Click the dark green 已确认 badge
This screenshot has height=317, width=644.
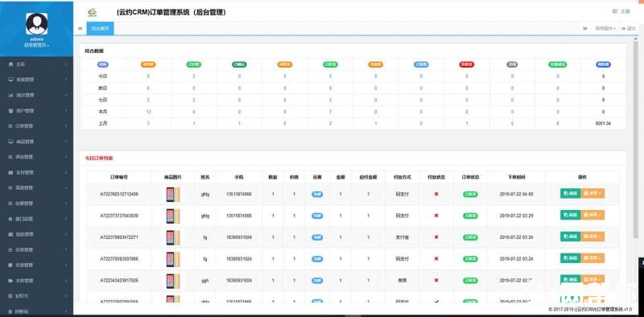[x=239, y=64]
